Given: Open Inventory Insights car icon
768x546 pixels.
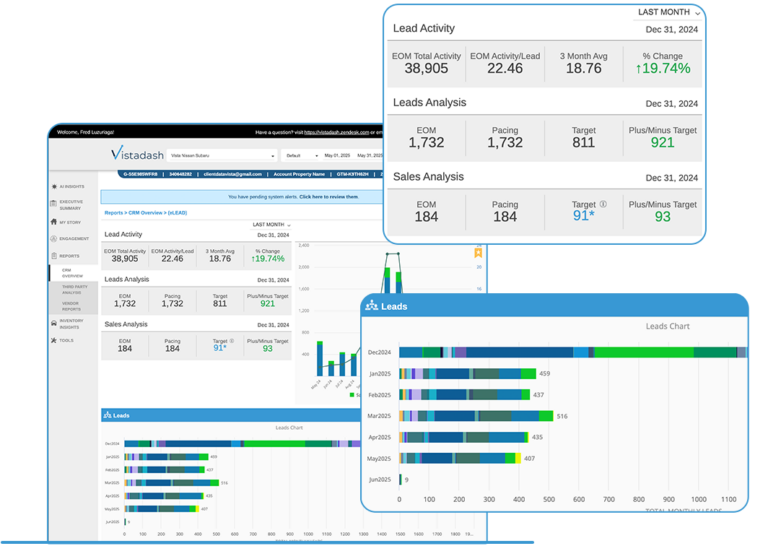Looking at the screenshot, I should (x=54, y=323).
